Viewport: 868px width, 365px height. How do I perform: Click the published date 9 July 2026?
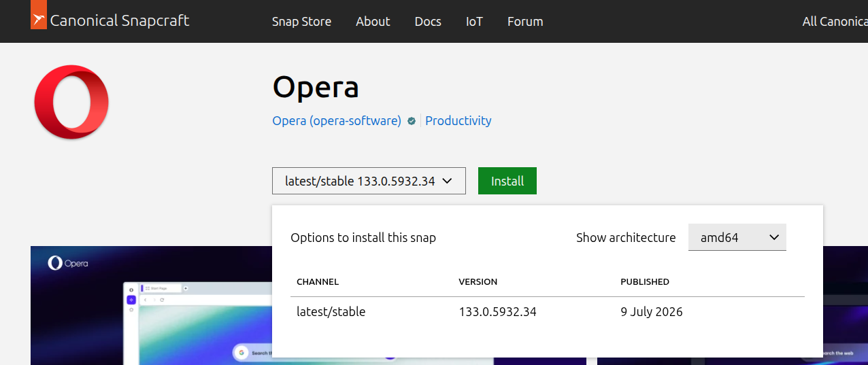click(x=652, y=312)
